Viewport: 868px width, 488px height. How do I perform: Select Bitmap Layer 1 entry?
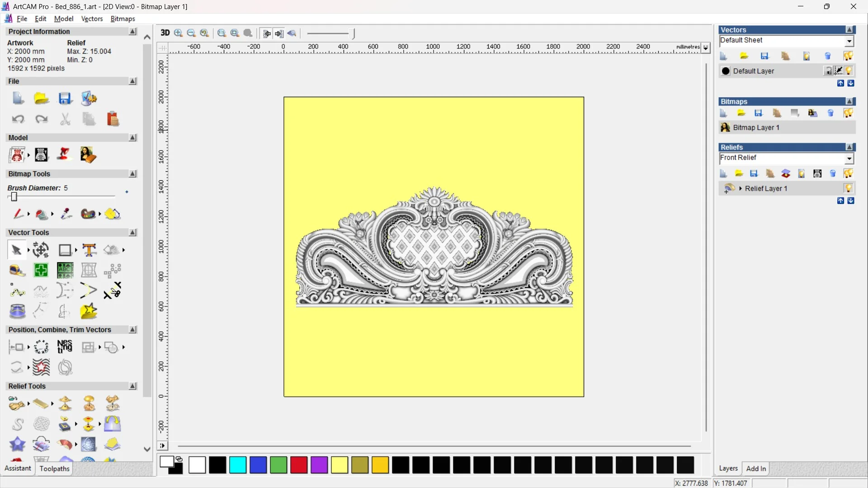click(x=756, y=127)
